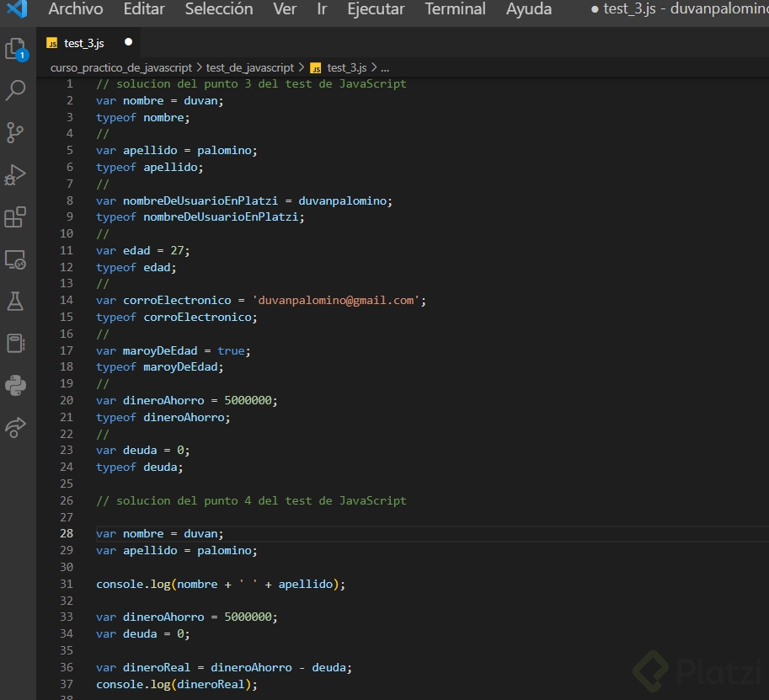Image resolution: width=769 pixels, height=700 pixels.
Task: Open the Testing flask view
Action: pyautogui.click(x=15, y=302)
